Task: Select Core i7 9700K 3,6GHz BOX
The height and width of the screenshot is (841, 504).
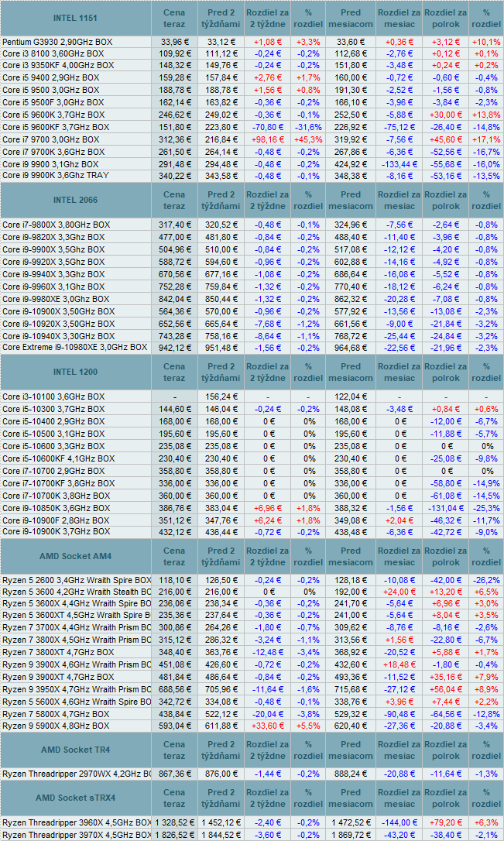Action: pos(53,152)
